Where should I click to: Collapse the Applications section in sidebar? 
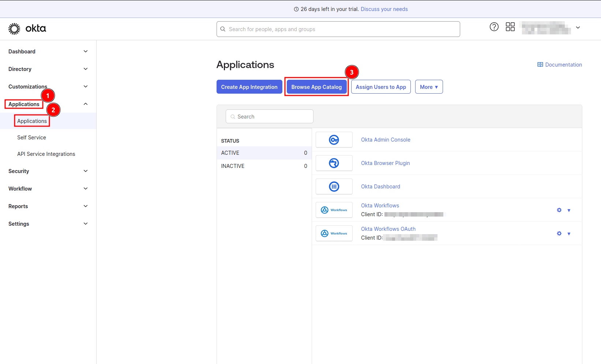point(85,104)
